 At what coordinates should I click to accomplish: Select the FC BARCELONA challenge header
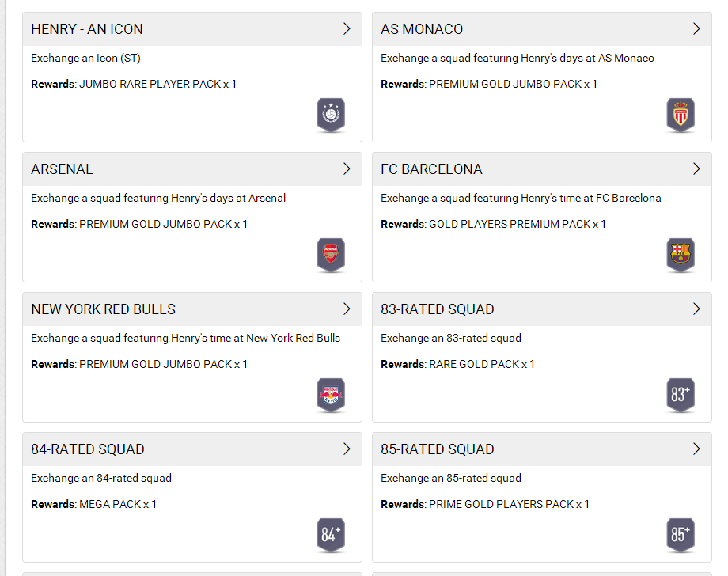tap(431, 169)
